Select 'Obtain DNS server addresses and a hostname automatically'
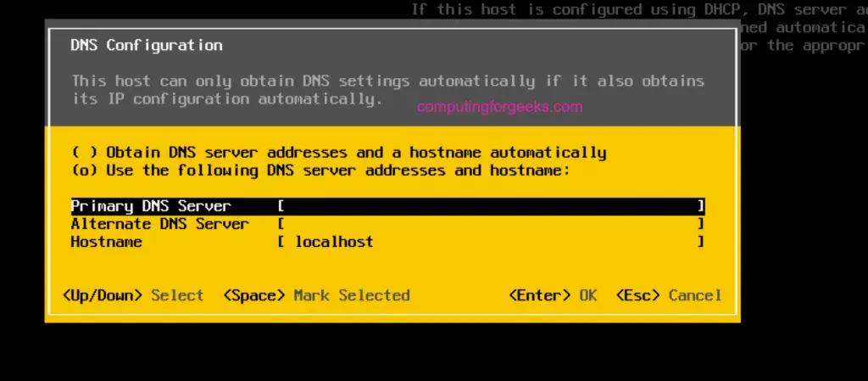 339,152
